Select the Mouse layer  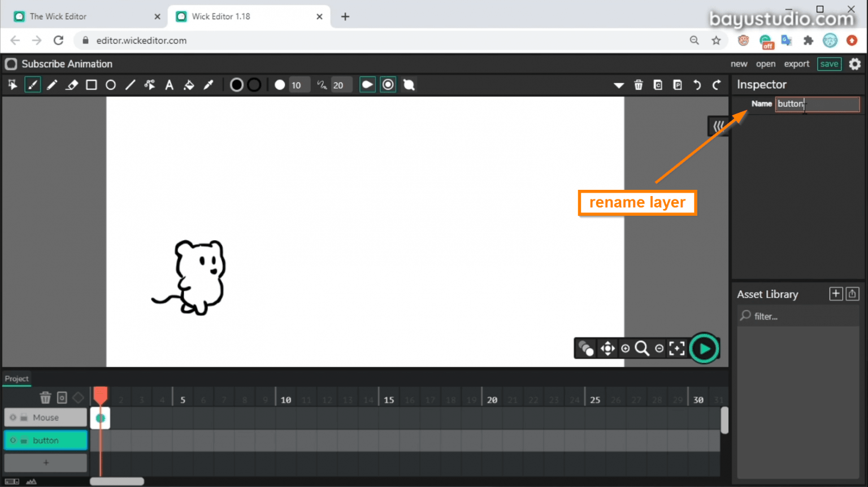coord(46,418)
